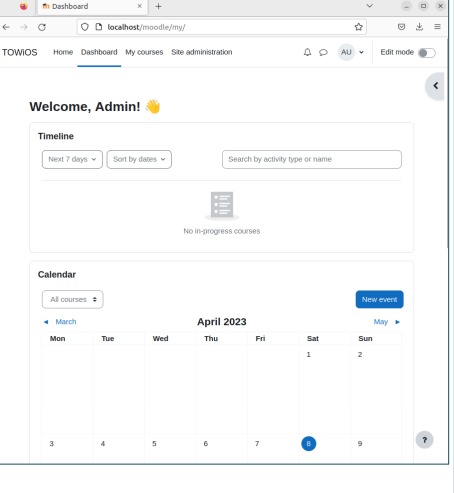Expand the block drawer arrow
Screen dimensions: 454x493
[x=435, y=86]
